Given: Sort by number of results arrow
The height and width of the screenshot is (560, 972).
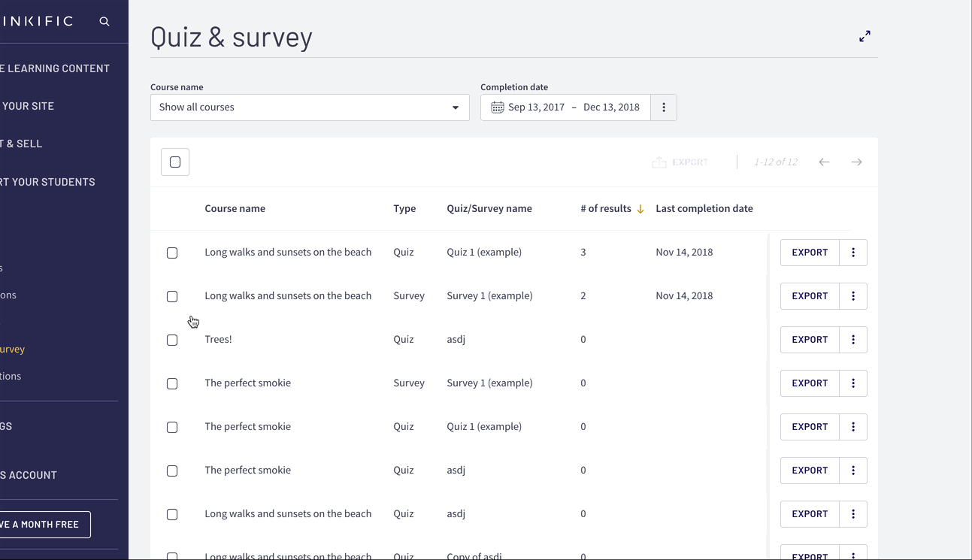Looking at the screenshot, I should pos(640,209).
